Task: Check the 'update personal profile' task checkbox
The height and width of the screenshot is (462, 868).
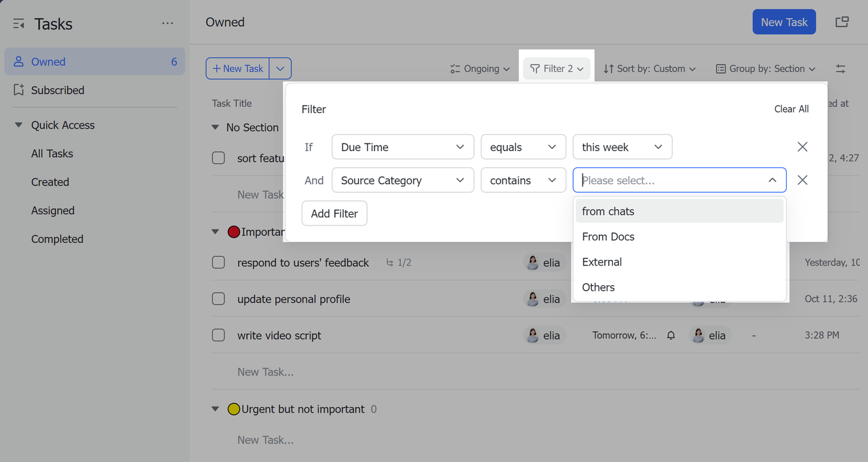Action: coord(218,299)
